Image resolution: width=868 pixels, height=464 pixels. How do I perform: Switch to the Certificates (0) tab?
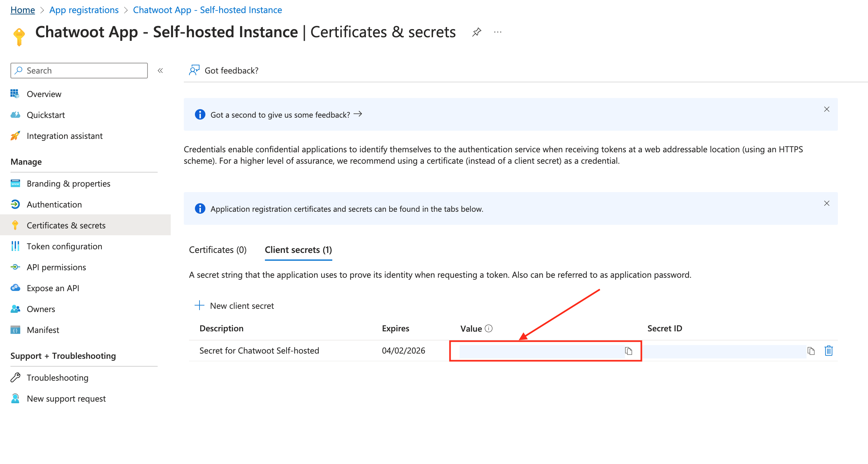[x=218, y=250]
